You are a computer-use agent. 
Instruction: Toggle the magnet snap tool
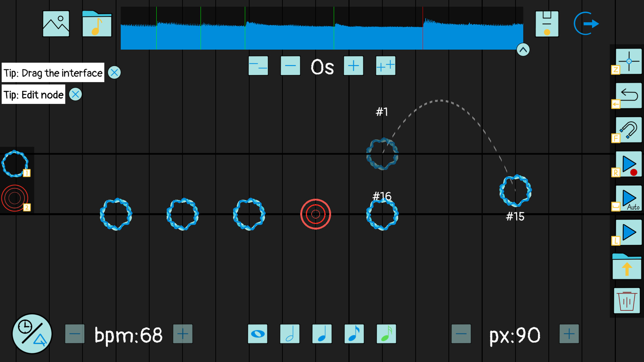pyautogui.click(x=629, y=130)
